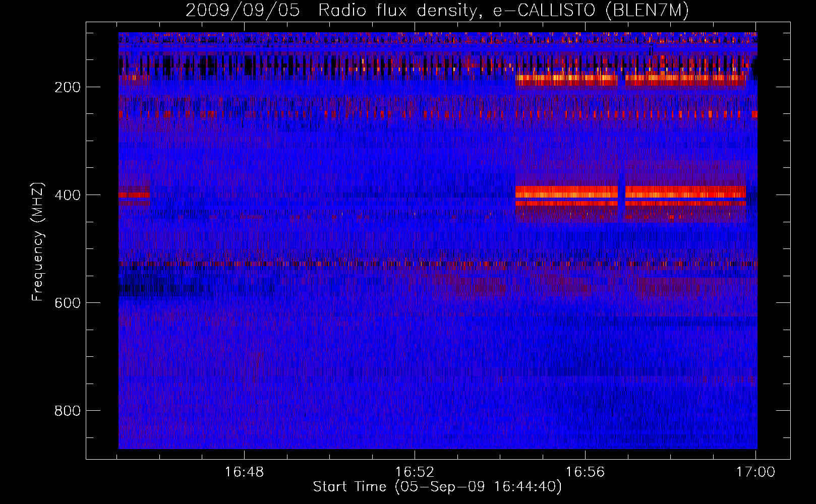Click the 16:56 time tick label
The image size is (816, 504).
click(585, 472)
